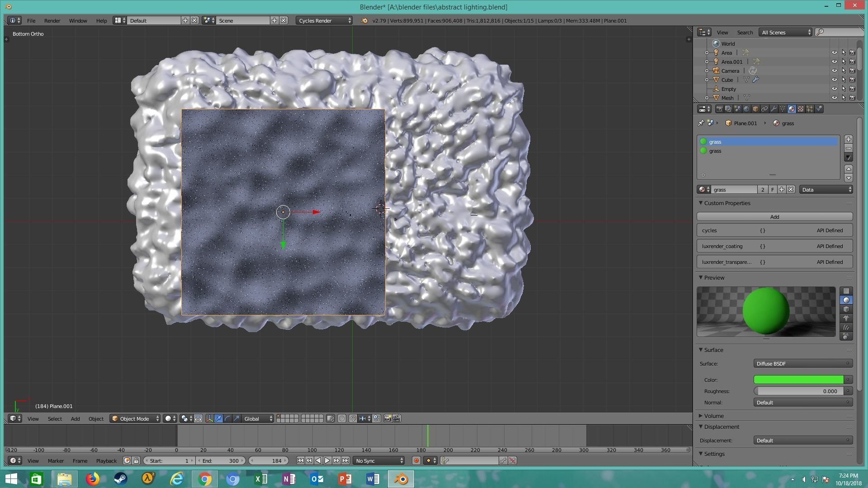Open the Render menu
This screenshot has width=868, height=488.
pos(52,21)
